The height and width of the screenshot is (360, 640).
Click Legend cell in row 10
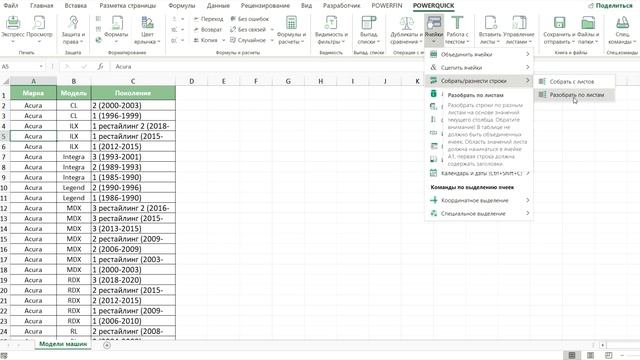point(73,188)
